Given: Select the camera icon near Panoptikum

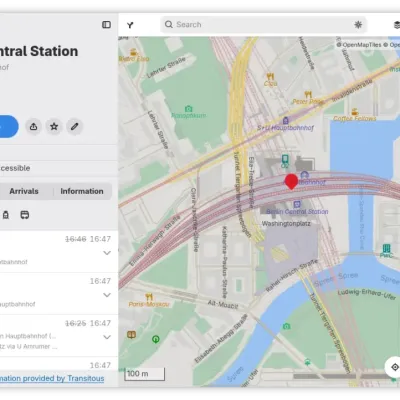Looking at the screenshot, I should click(189, 109).
